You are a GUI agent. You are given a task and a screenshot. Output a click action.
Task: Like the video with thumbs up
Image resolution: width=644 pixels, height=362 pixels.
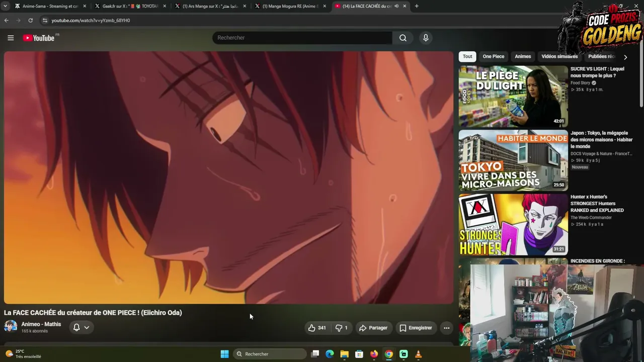pos(317,328)
